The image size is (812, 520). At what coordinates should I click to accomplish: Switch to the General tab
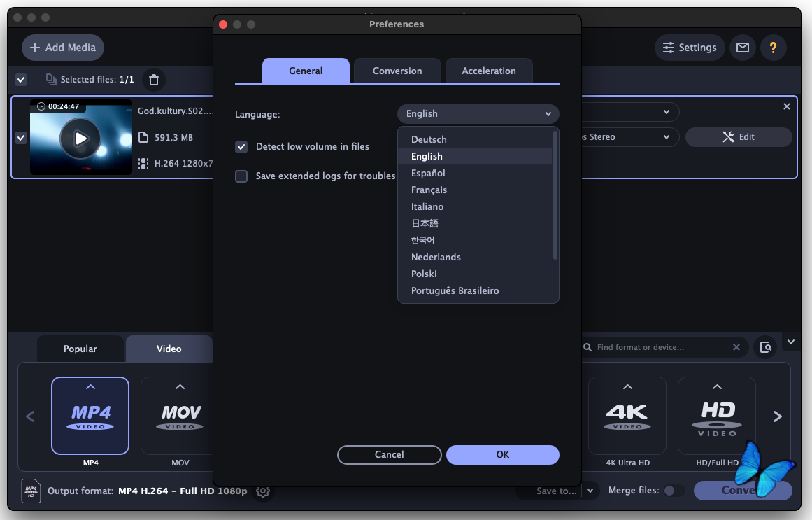tap(306, 71)
